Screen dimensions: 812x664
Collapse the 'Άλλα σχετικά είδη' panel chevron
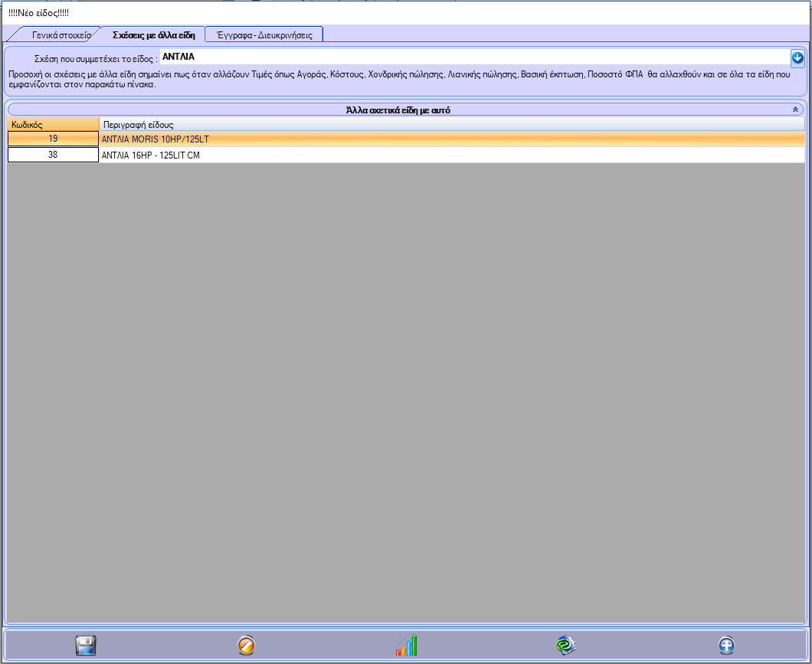click(x=795, y=110)
